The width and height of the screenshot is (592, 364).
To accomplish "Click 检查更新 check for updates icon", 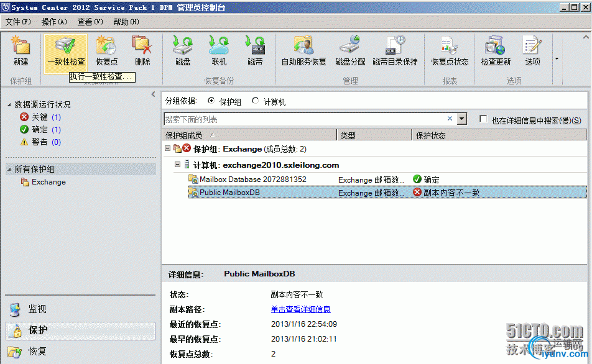I will tap(496, 45).
